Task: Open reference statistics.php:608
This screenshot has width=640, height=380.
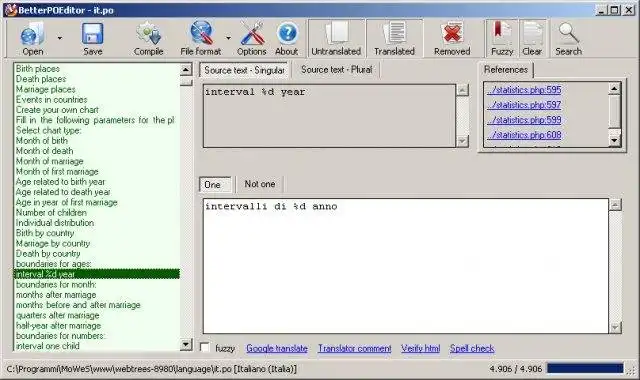Action: pyautogui.click(x=524, y=135)
